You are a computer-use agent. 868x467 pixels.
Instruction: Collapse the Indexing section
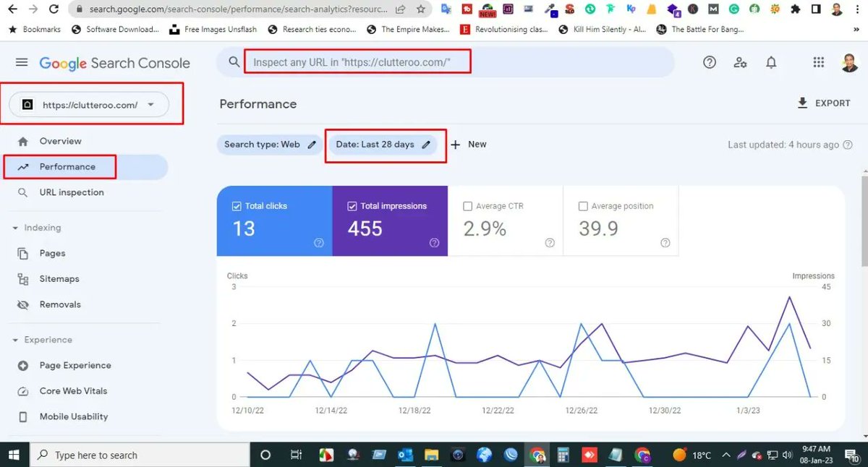(15, 228)
